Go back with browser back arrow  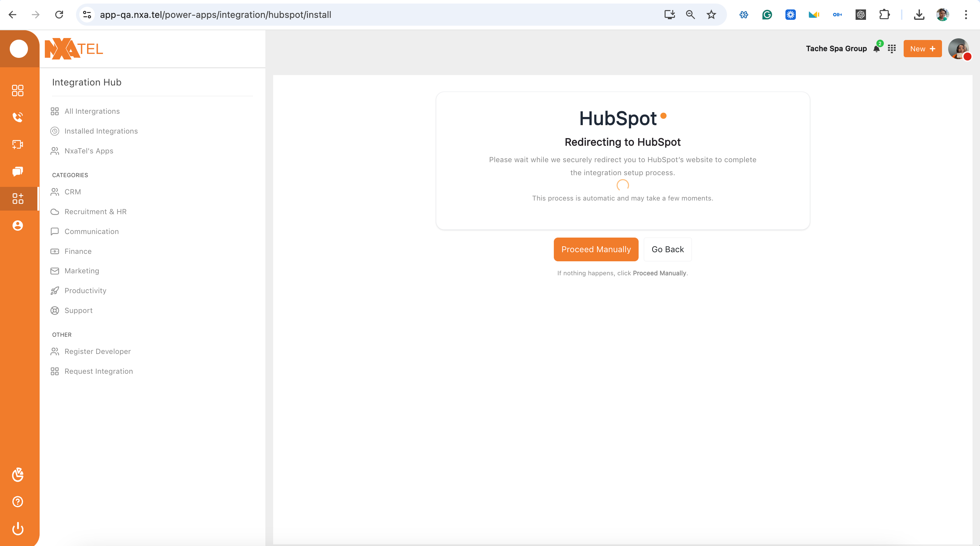click(x=13, y=15)
